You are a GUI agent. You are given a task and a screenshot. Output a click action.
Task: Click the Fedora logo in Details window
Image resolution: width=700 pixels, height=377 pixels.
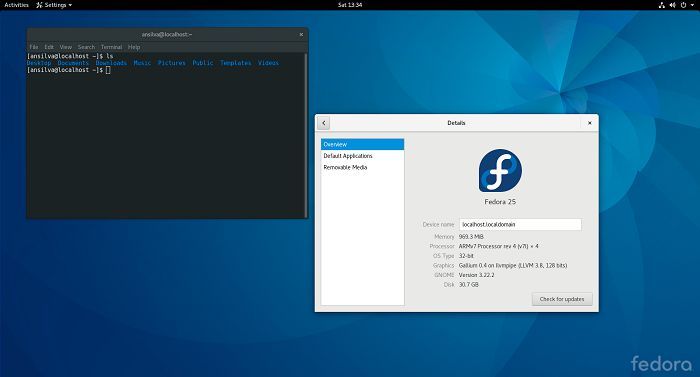[500, 171]
